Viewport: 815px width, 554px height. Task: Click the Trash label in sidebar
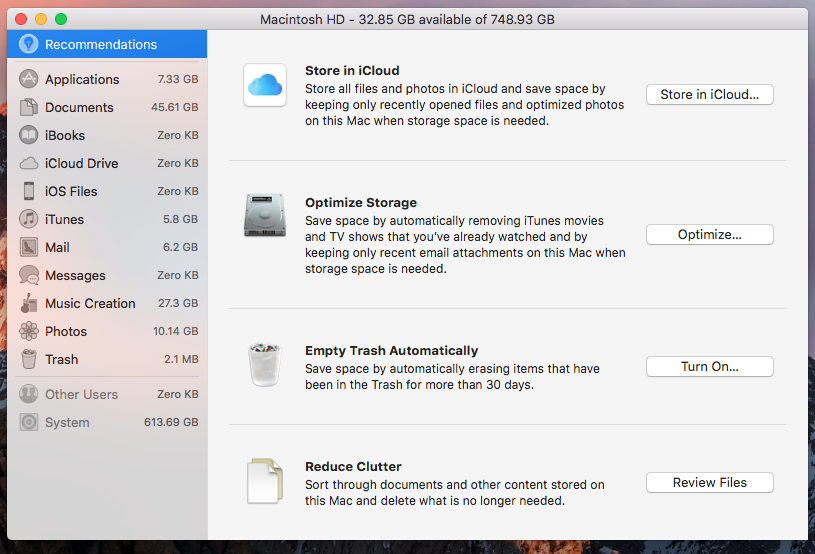tap(61, 360)
